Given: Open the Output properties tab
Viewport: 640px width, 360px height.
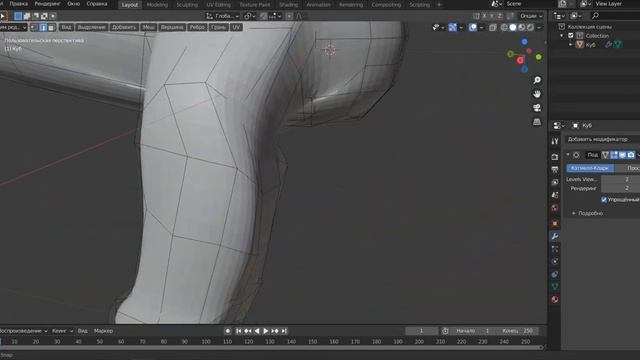Looking at the screenshot, I should [555, 169].
